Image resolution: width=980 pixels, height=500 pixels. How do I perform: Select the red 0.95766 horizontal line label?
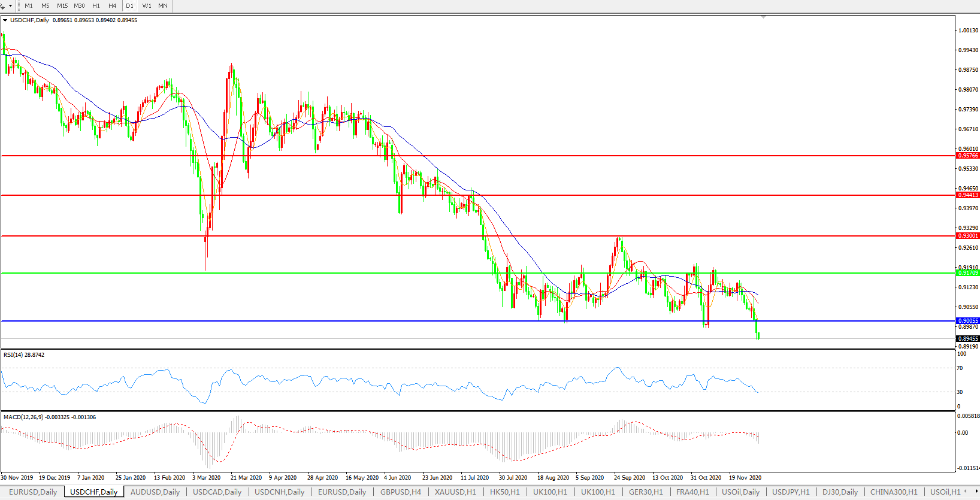(967, 156)
